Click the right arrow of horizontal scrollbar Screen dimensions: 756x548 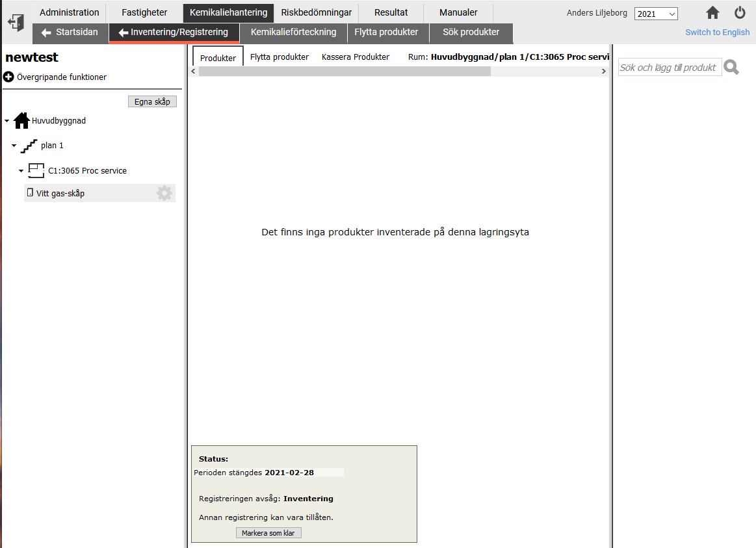click(x=603, y=72)
